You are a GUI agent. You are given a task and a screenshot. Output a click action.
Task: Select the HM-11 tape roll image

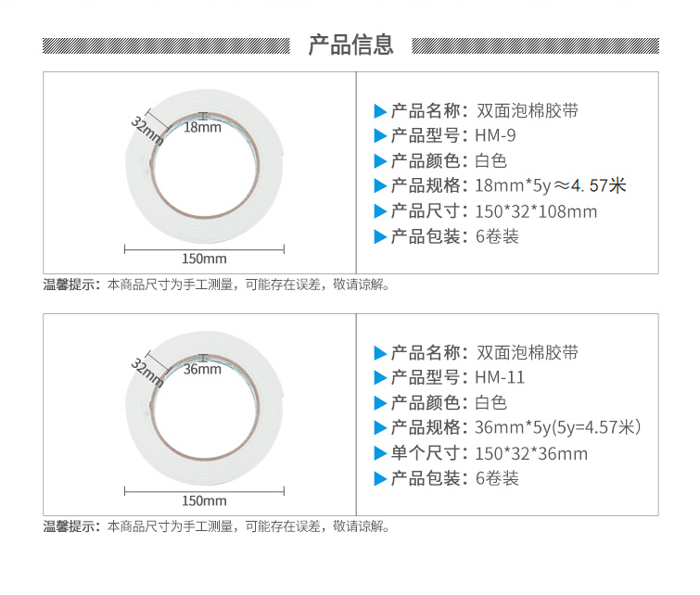[x=205, y=408]
